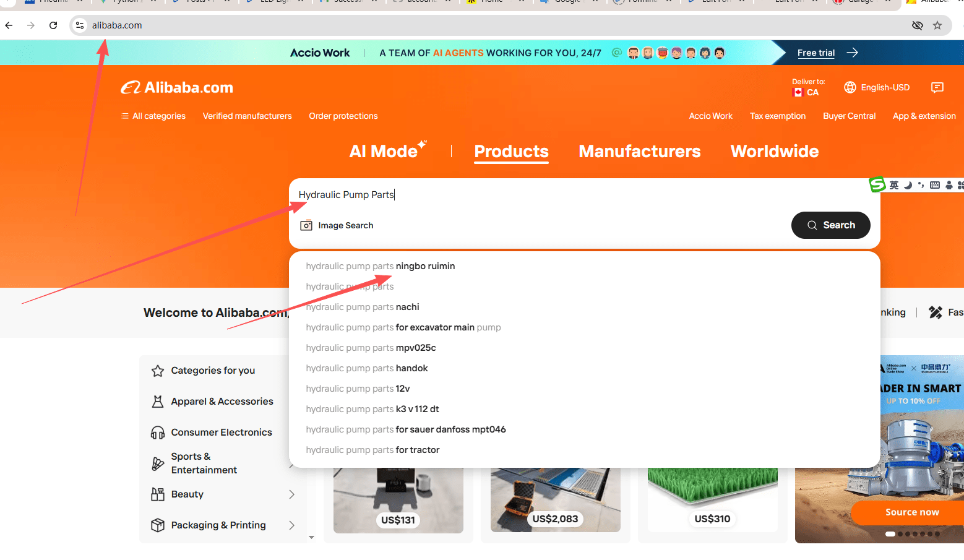Expand the Beauty category chevron
The image size is (964, 560).
coord(292,494)
